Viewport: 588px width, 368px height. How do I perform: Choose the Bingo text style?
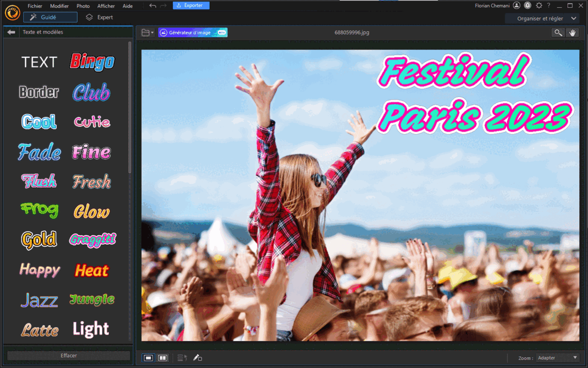(92, 62)
